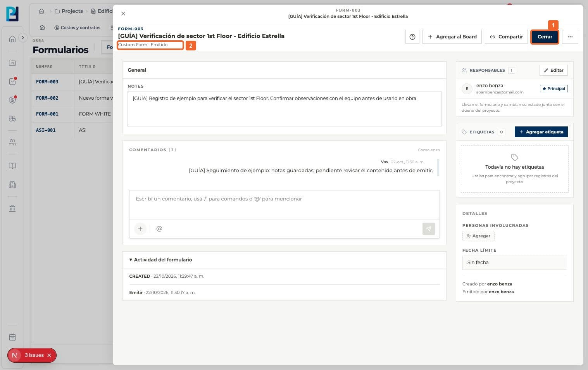
Task: Open the chart folder sidebar icon
Action: pyautogui.click(x=12, y=62)
